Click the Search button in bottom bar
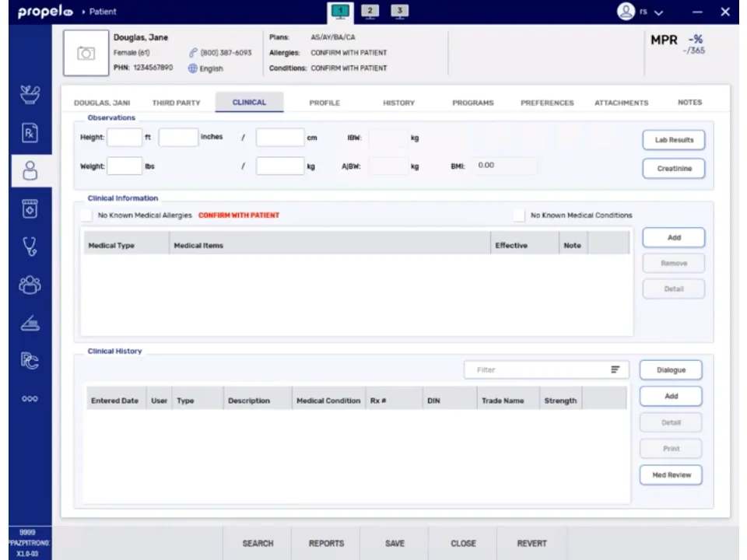 258,544
